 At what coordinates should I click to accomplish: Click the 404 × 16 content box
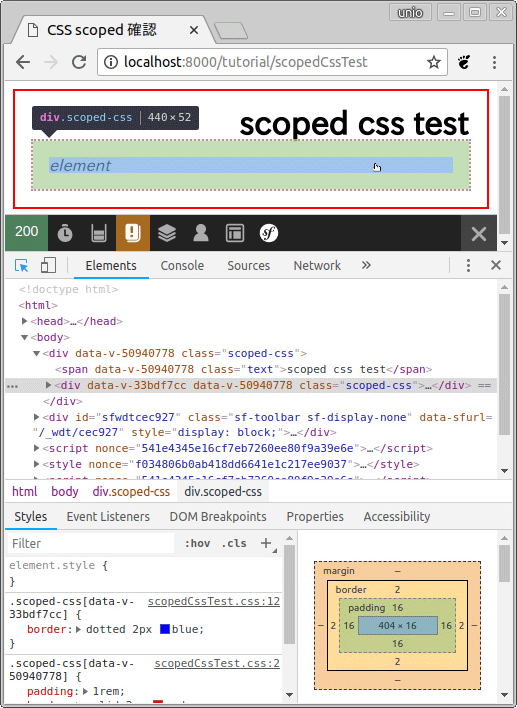[397, 626]
